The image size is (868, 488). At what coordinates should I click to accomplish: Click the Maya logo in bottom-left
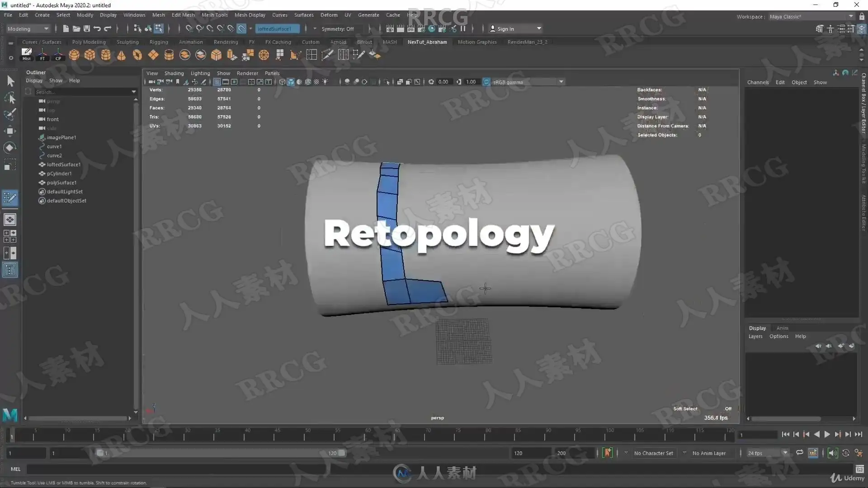[10, 414]
